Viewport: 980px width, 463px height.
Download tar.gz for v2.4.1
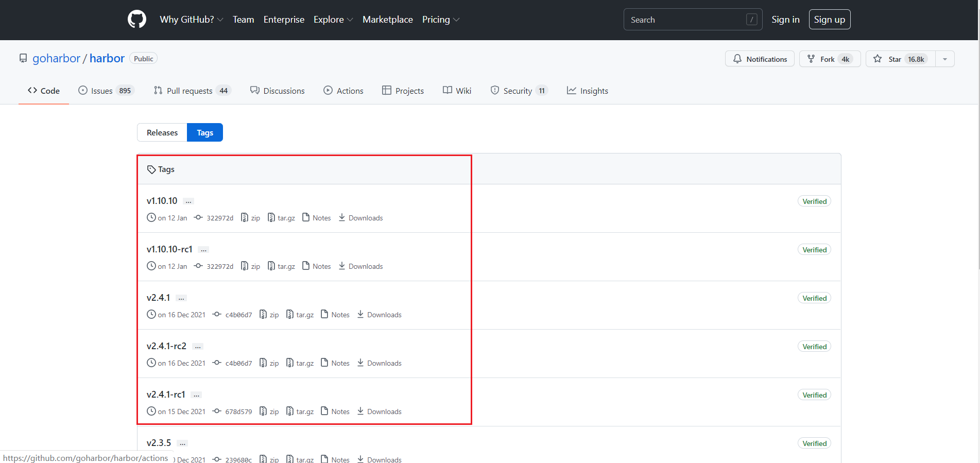pos(300,315)
